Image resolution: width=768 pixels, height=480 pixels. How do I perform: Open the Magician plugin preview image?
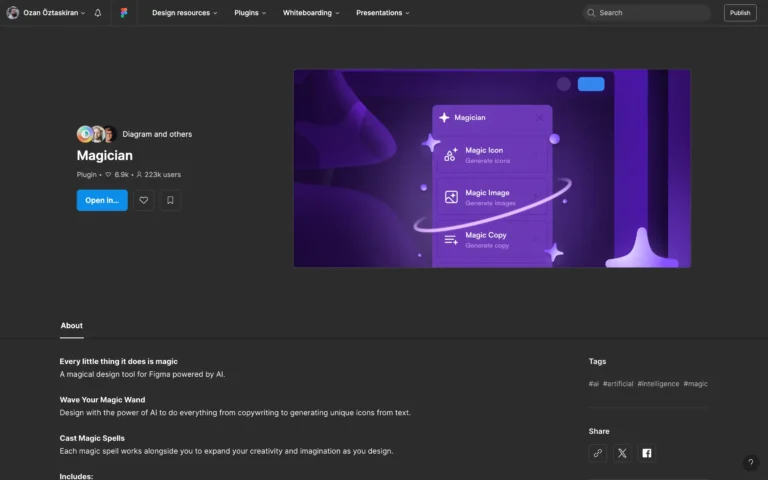point(492,168)
